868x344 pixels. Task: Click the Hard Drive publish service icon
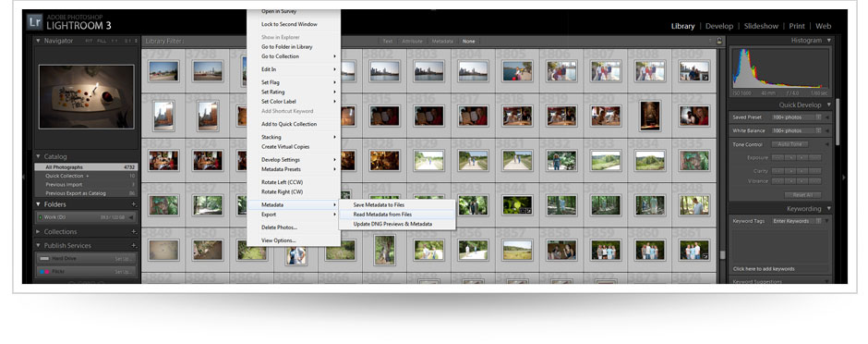pos(44,259)
